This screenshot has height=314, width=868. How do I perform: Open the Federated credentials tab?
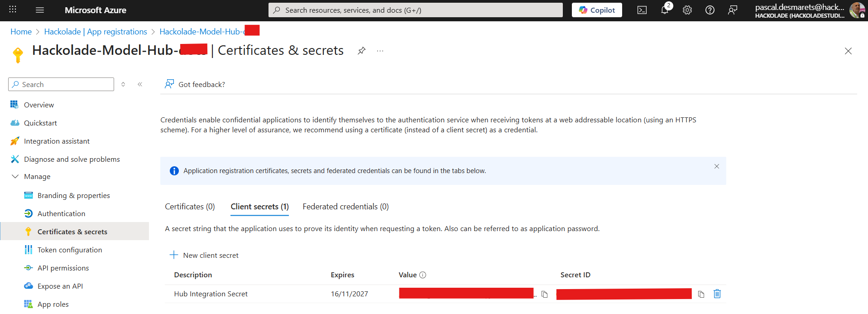(x=345, y=206)
